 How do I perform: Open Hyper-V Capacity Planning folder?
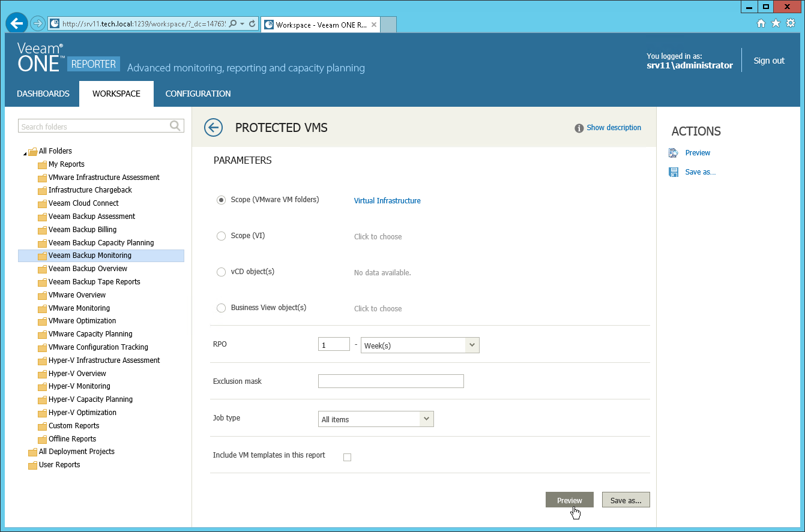point(91,399)
